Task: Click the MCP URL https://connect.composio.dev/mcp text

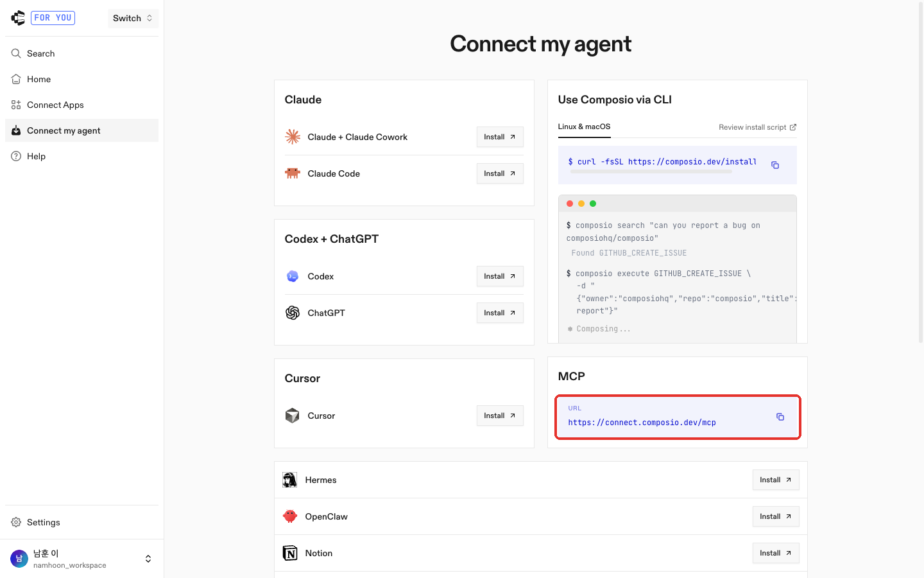Action: (642, 423)
